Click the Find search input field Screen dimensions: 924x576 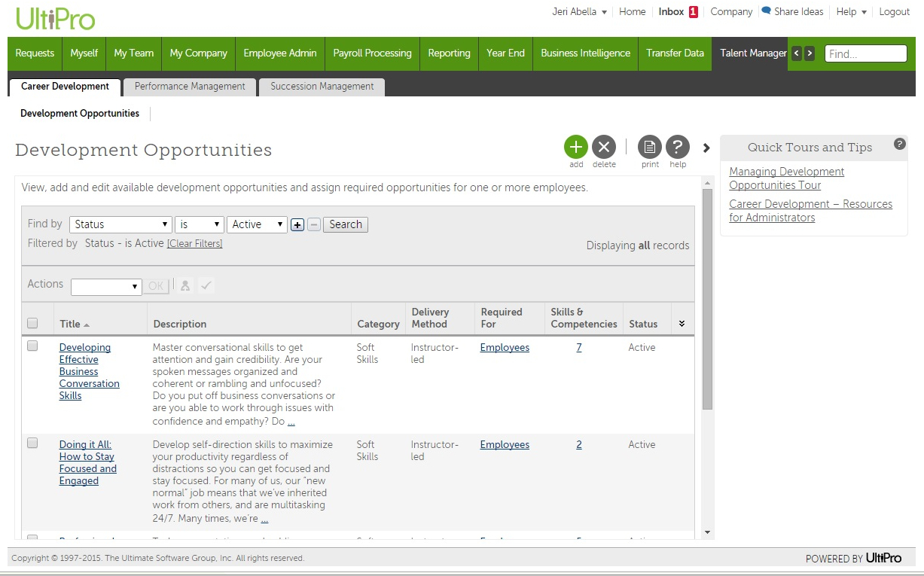coord(865,53)
